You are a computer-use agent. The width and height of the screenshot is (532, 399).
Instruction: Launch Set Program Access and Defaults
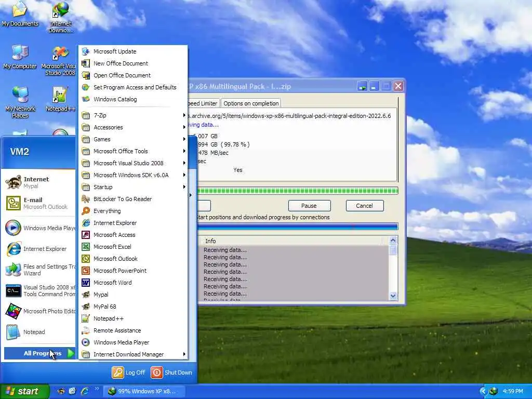pos(133,87)
